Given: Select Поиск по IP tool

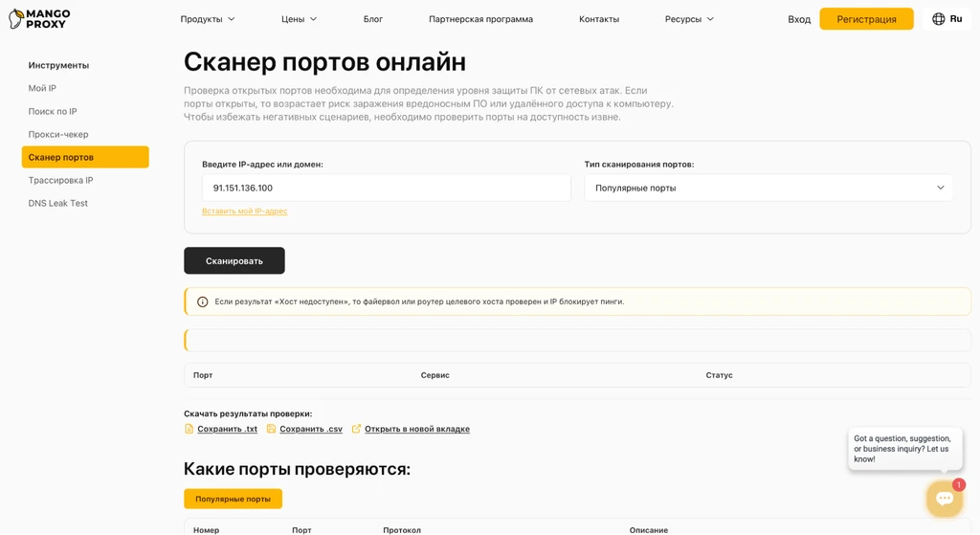Looking at the screenshot, I should click(x=53, y=111).
